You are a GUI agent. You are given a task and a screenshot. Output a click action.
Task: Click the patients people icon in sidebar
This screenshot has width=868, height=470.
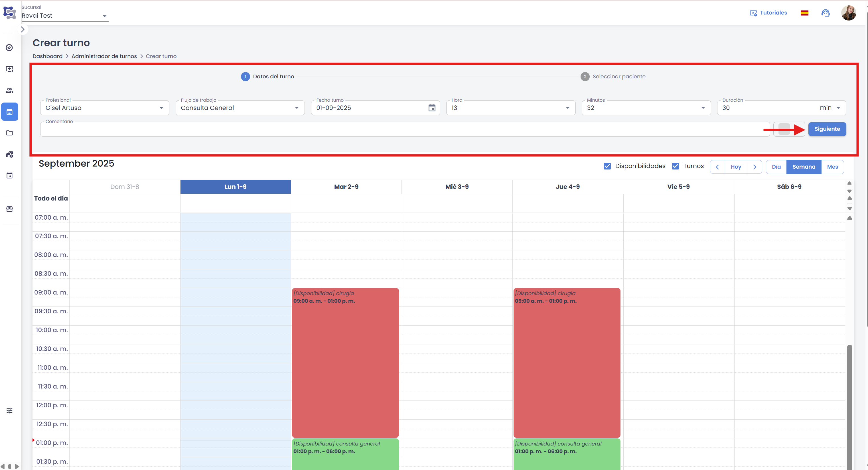tap(9, 90)
